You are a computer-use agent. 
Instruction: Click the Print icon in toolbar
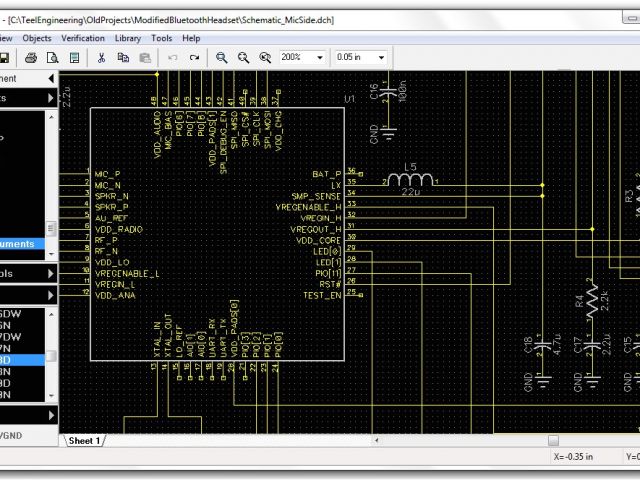tap(31, 58)
